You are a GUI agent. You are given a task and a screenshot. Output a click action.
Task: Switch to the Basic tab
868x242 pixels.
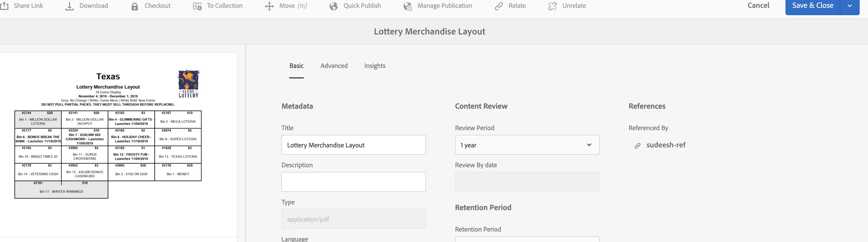pos(296,66)
